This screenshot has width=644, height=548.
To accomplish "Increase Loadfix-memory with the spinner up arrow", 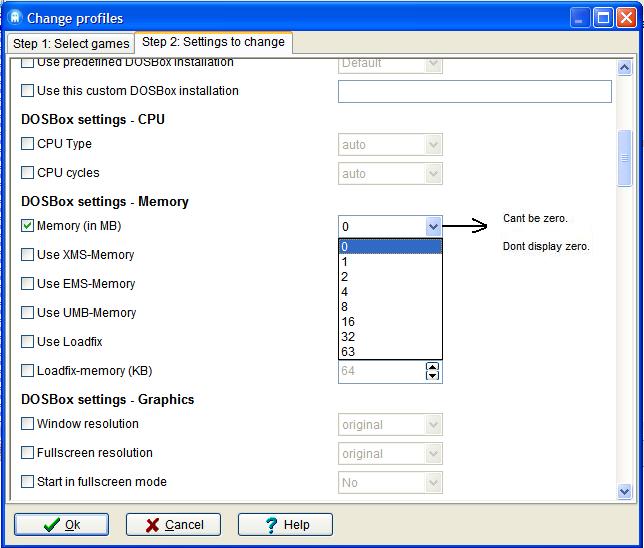I will 432,366.
